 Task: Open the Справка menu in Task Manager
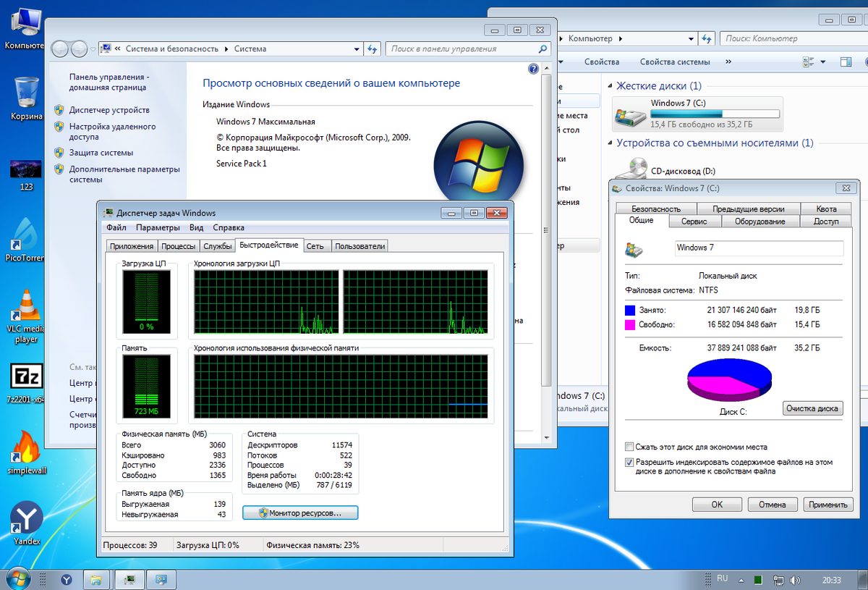pos(229,227)
